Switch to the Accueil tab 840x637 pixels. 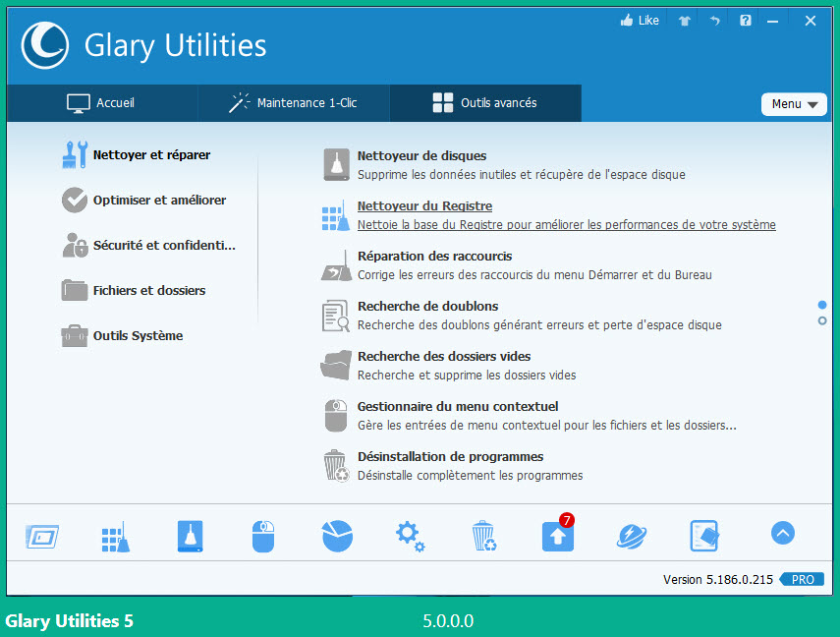point(102,103)
